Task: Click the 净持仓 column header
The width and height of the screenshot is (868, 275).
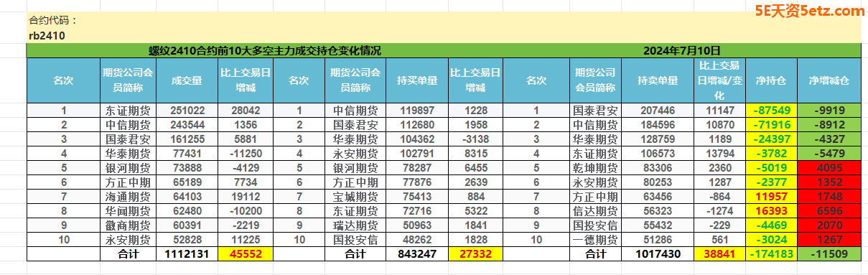Action: coord(772,81)
